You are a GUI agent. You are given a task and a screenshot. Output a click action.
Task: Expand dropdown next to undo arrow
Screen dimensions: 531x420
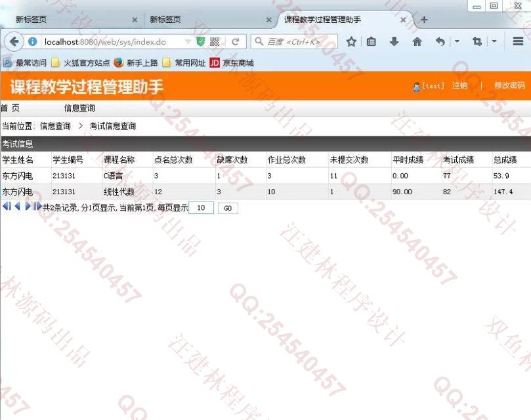click(x=457, y=41)
